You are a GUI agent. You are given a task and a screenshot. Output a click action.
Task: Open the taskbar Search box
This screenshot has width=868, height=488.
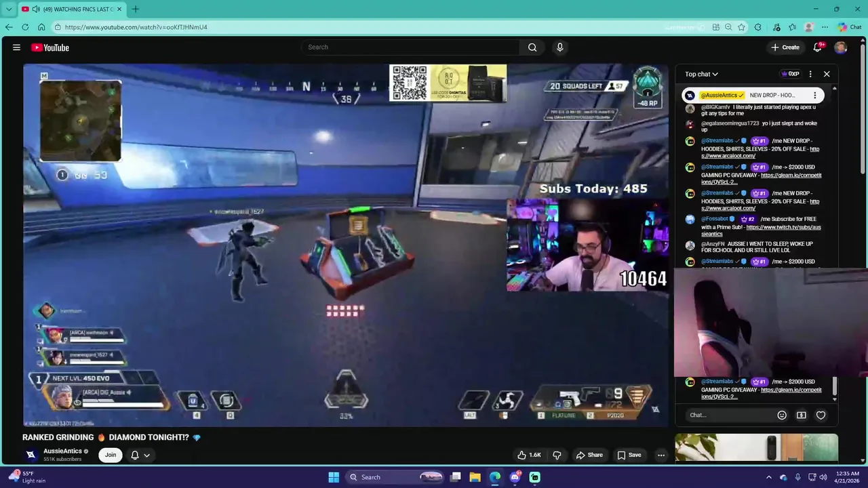[x=396, y=477]
